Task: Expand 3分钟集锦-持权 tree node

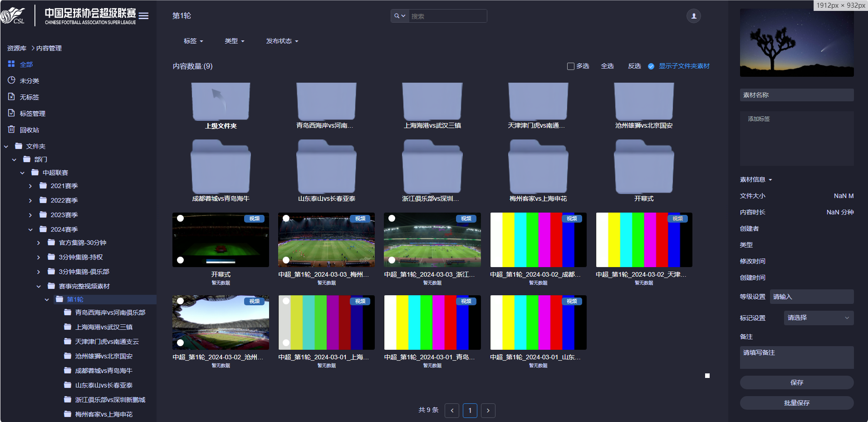Action: point(39,257)
